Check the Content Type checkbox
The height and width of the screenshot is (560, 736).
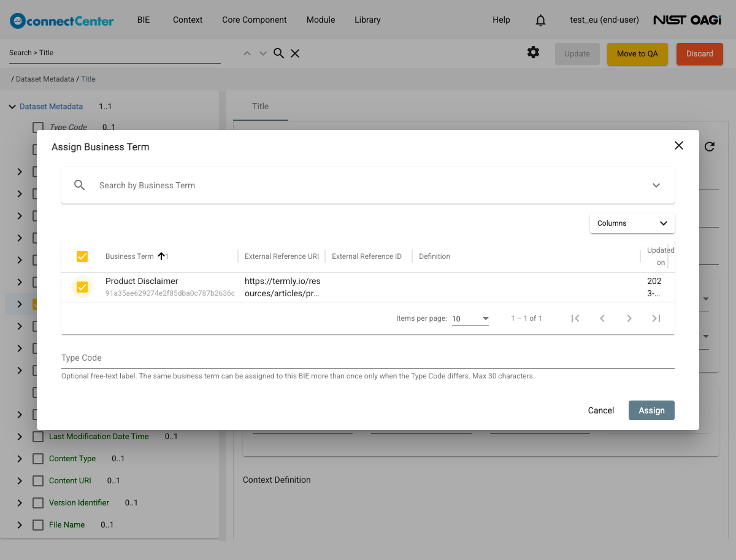click(38, 459)
